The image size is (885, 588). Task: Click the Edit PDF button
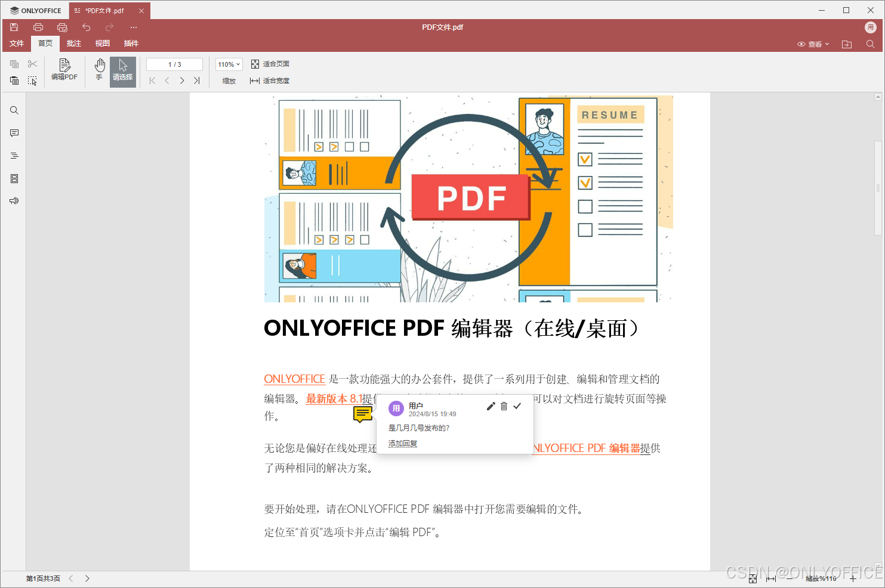64,70
